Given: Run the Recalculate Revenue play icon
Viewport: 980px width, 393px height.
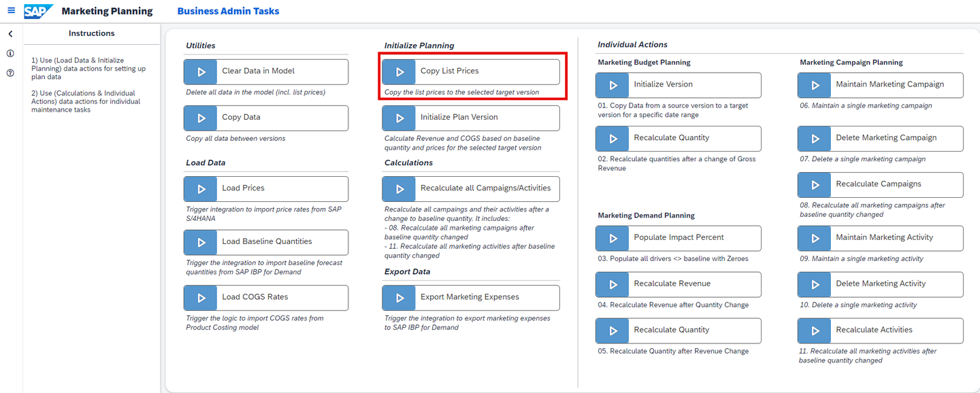Looking at the screenshot, I should [x=612, y=284].
